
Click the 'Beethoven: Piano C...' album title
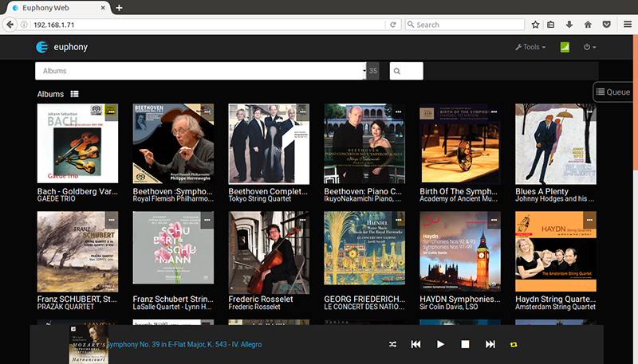click(x=363, y=191)
